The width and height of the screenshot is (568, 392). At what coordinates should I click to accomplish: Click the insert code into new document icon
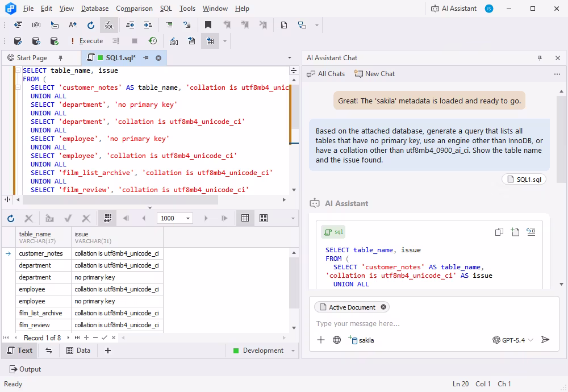515,232
